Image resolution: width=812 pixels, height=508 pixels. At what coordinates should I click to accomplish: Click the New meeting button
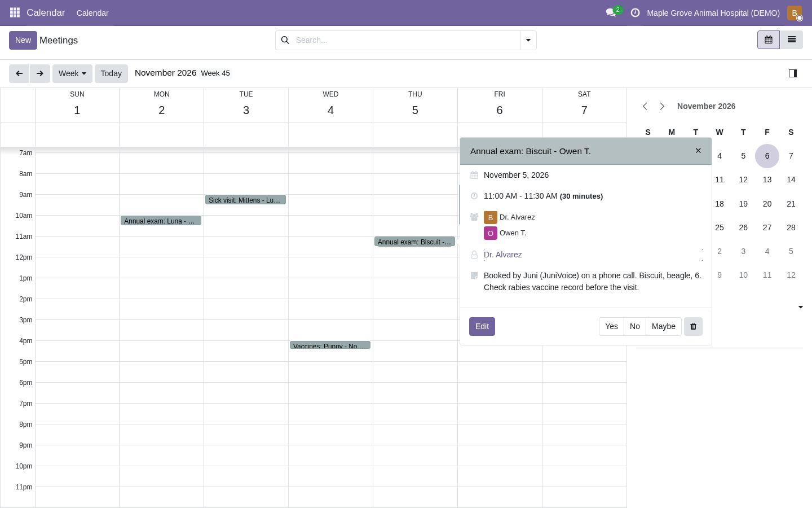23,40
